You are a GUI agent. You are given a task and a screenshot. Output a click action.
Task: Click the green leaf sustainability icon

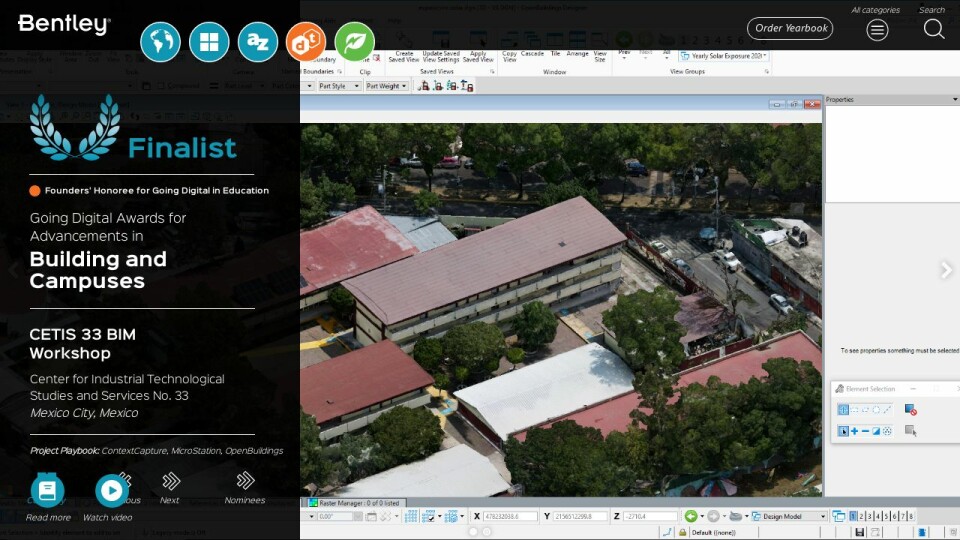[x=354, y=42]
